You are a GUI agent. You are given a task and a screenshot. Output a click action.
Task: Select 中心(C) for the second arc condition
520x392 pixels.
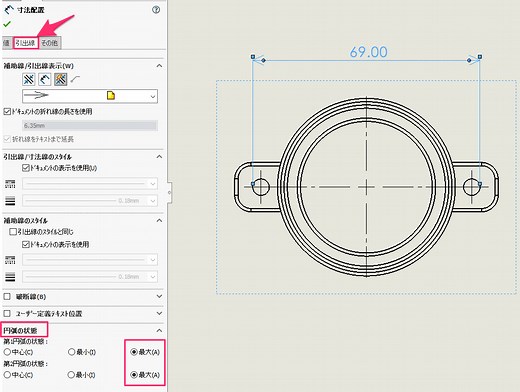pos(7,375)
